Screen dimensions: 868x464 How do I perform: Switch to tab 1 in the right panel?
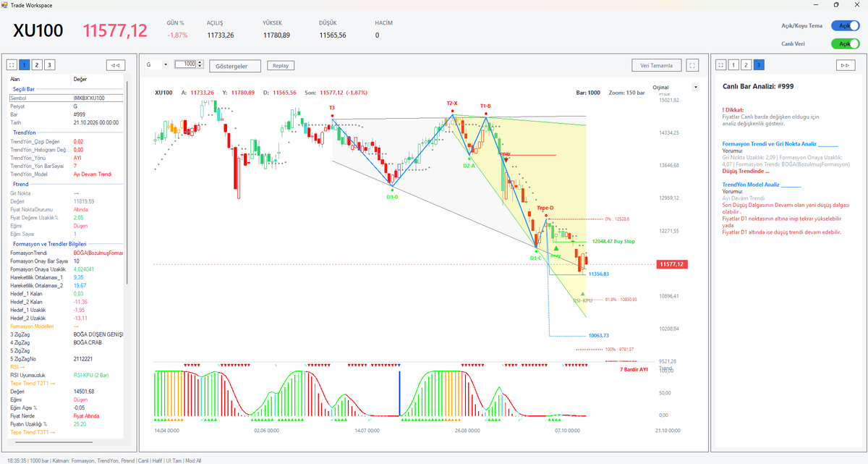click(x=733, y=65)
